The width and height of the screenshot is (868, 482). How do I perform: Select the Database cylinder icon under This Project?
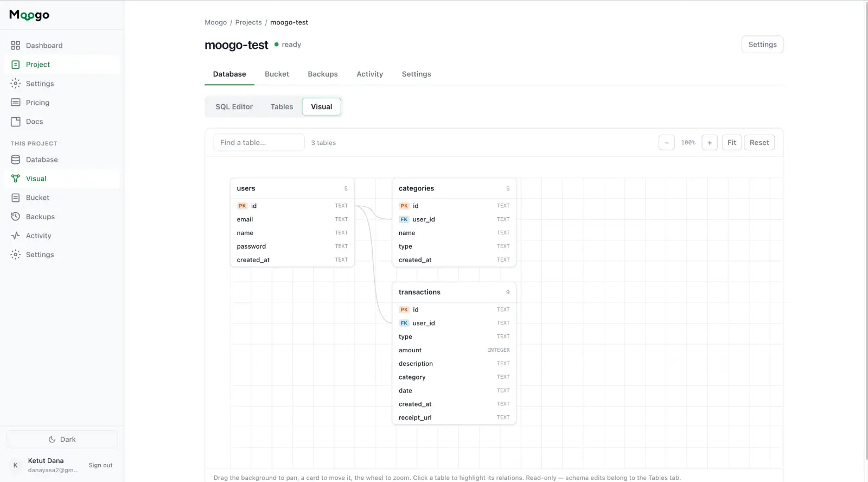tap(16, 160)
